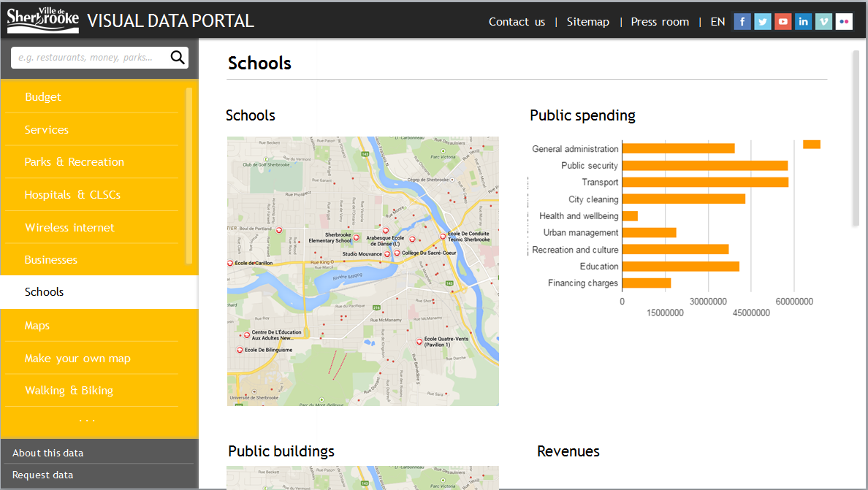Click the sidebar menu scrollbar

tap(189, 176)
